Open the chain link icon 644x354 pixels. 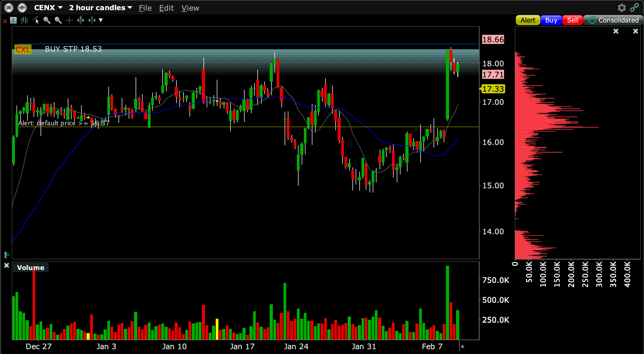click(634, 7)
